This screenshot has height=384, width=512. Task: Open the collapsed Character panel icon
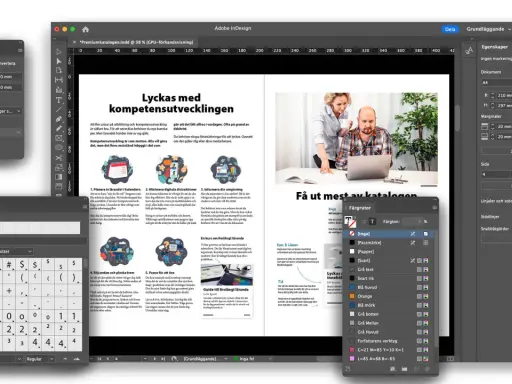pyautogui.click(x=469, y=50)
